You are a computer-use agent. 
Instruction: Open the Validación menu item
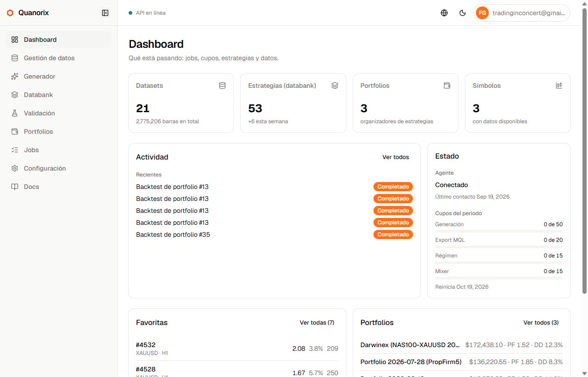click(x=59, y=113)
